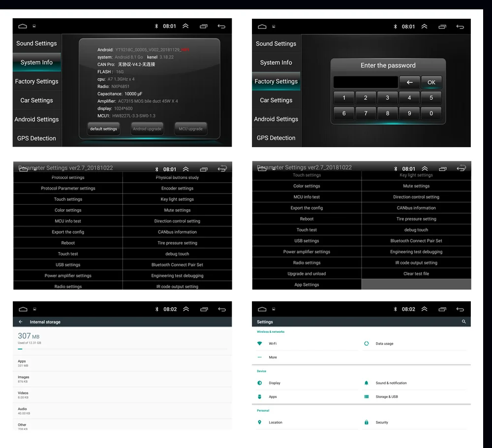Tap the home icon on the password screen
This screenshot has height=448, width=492.
pos(262,27)
